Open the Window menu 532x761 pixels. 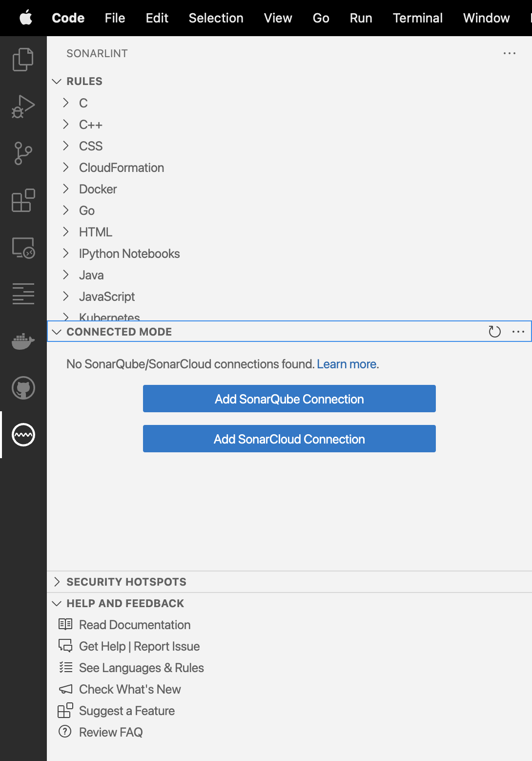(x=486, y=18)
